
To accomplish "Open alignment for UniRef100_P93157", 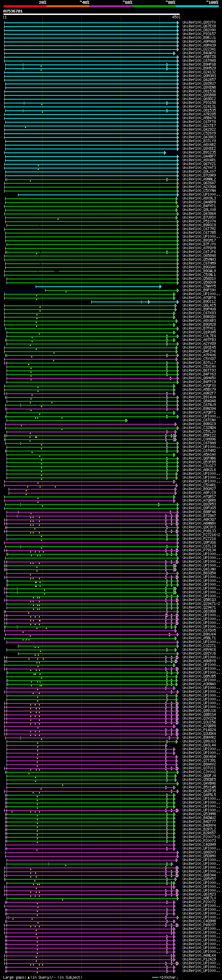I will tap(199, 34).
